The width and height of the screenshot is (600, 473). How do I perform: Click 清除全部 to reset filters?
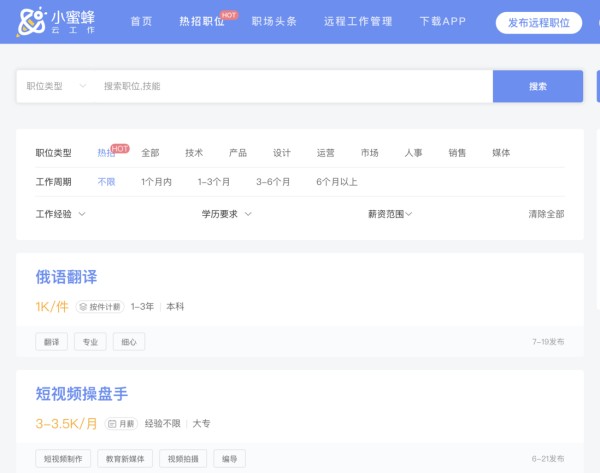pos(546,214)
